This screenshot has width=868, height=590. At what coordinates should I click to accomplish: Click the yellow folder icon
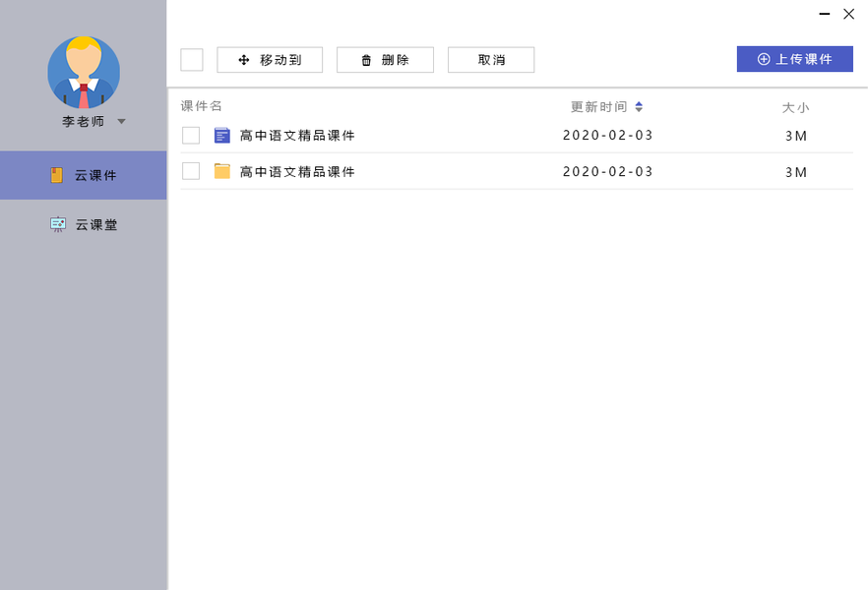222,171
